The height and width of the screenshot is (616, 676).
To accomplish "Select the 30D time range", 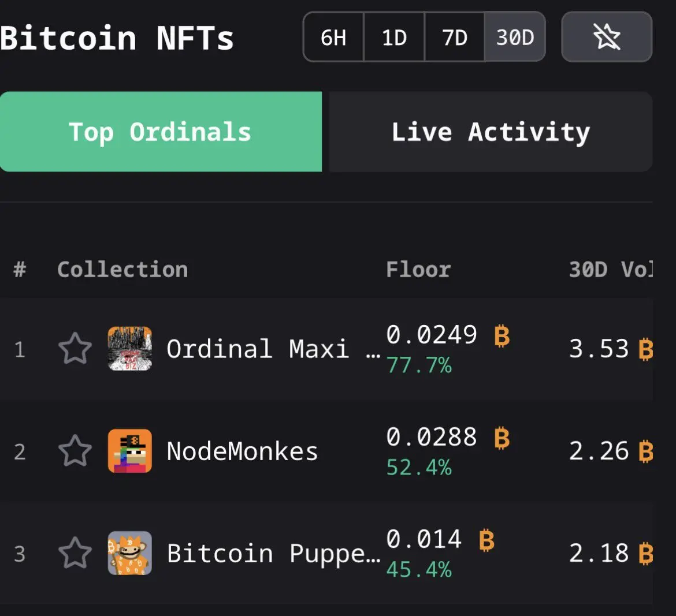I will tap(515, 37).
